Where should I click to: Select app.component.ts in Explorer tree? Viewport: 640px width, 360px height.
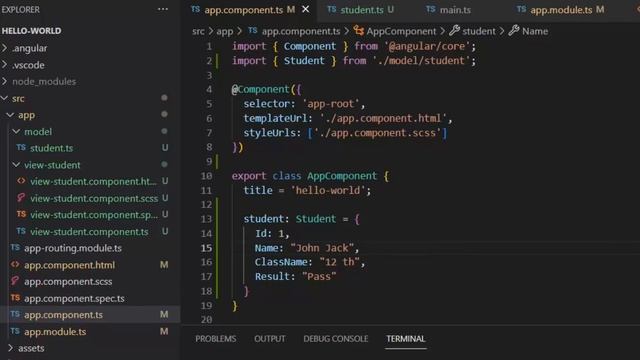[63, 315]
